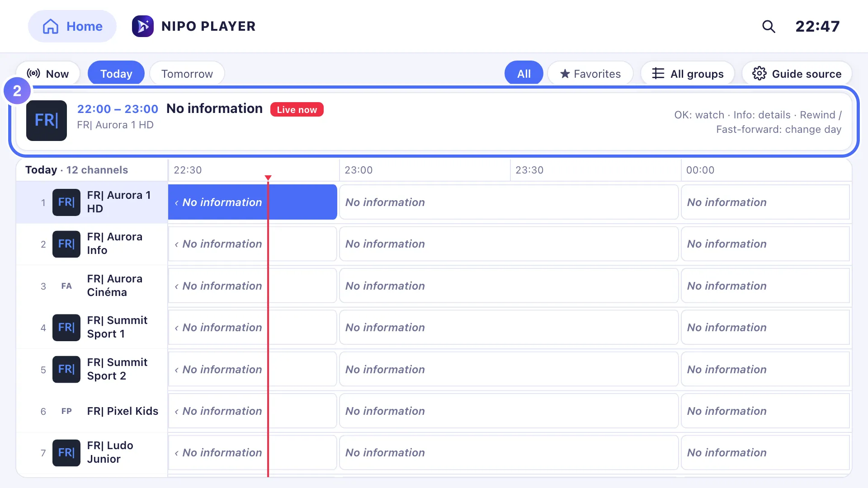Show All channels filter

[x=524, y=74]
